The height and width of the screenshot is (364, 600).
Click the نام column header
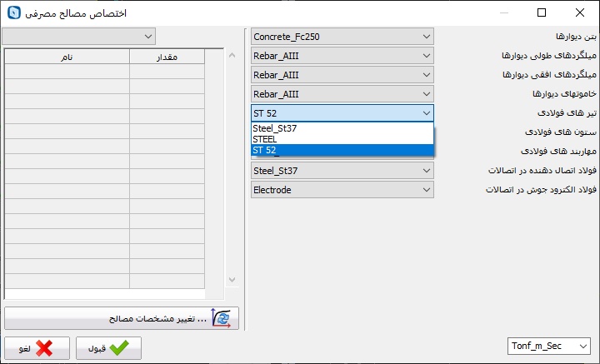click(x=67, y=57)
